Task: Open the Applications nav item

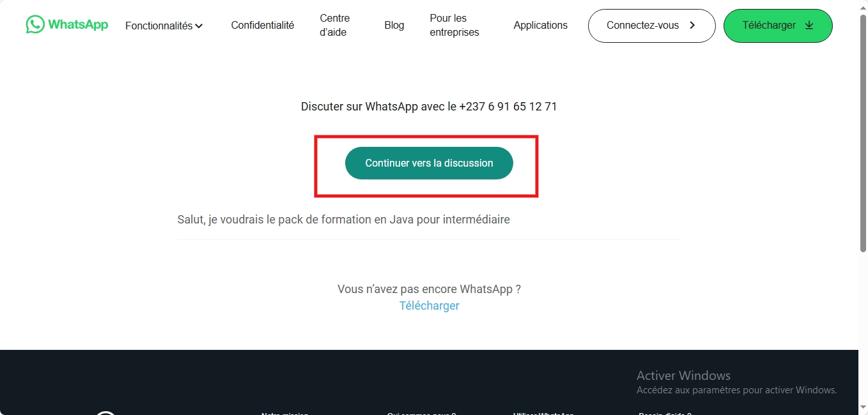Action: coord(541,26)
